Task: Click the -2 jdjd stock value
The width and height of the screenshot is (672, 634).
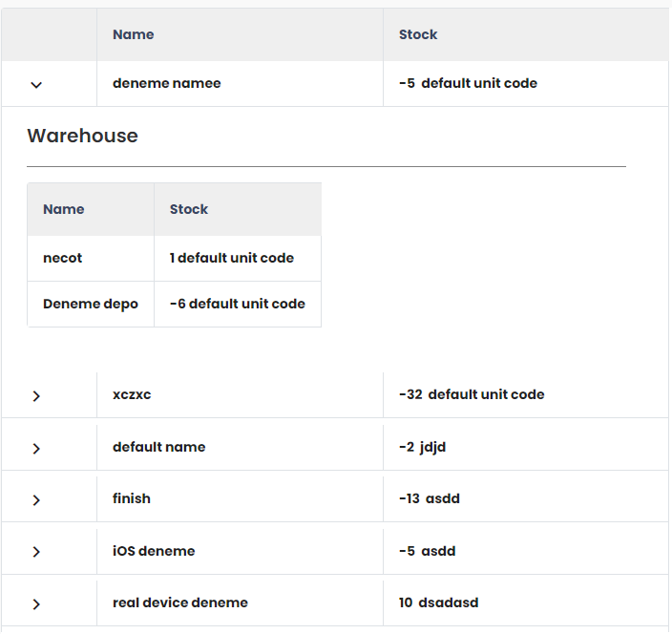Action: [422, 447]
